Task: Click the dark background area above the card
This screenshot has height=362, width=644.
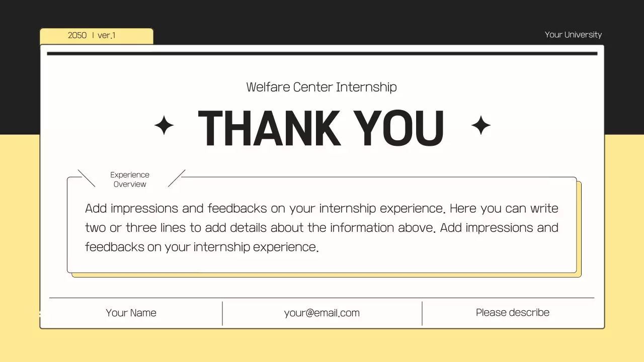Action: tap(322, 15)
